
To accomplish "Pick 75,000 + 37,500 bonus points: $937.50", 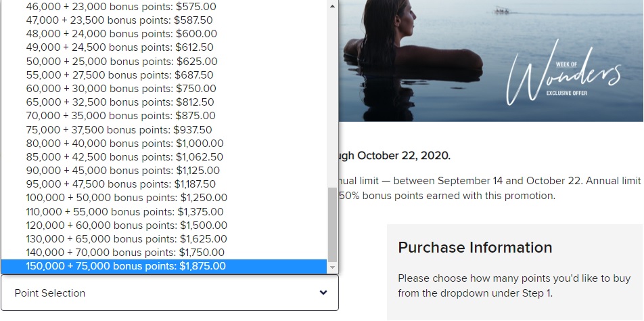I will (118, 130).
